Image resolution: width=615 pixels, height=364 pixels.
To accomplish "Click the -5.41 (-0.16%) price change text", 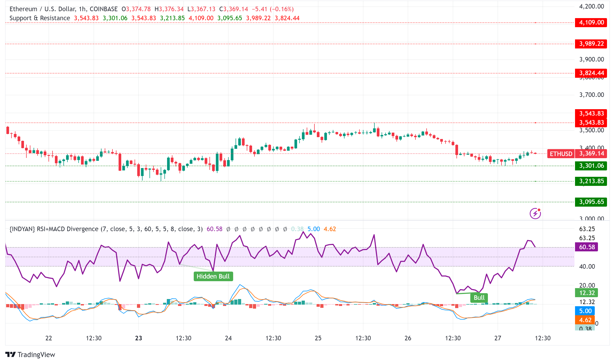I will [x=273, y=9].
